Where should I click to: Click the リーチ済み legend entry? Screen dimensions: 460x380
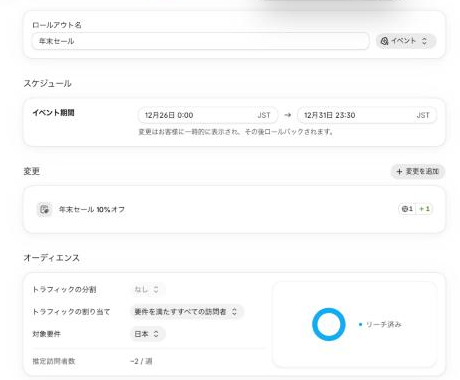coord(380,324)
